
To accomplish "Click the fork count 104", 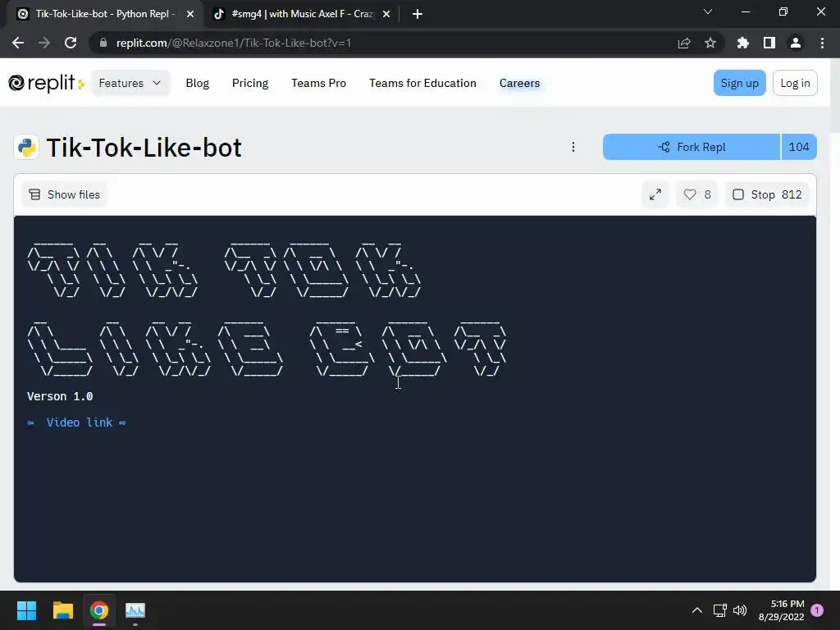I will point(799,147).
